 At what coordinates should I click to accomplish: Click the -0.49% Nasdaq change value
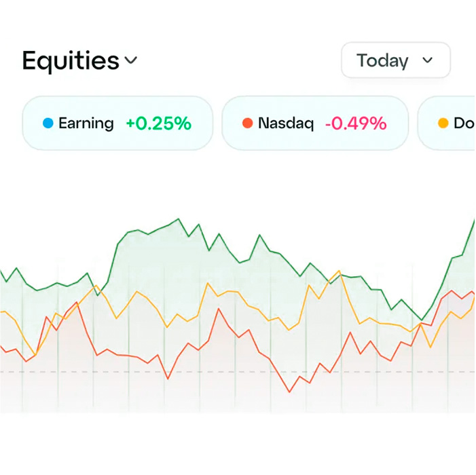(x=356, y=123)
